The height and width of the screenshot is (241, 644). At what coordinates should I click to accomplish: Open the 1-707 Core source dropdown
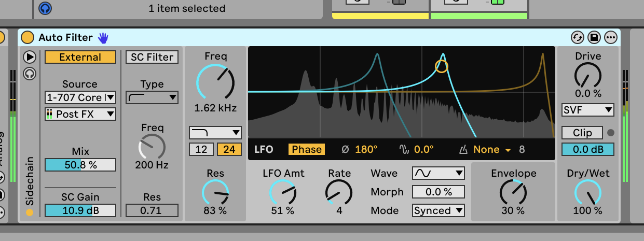click(x=80, y=97)
